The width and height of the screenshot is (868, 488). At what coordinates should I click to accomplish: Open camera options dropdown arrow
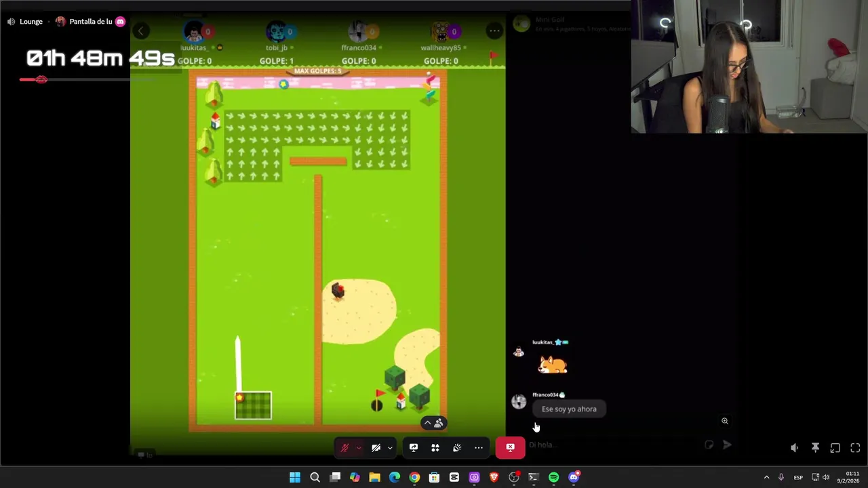click(390, 448)
